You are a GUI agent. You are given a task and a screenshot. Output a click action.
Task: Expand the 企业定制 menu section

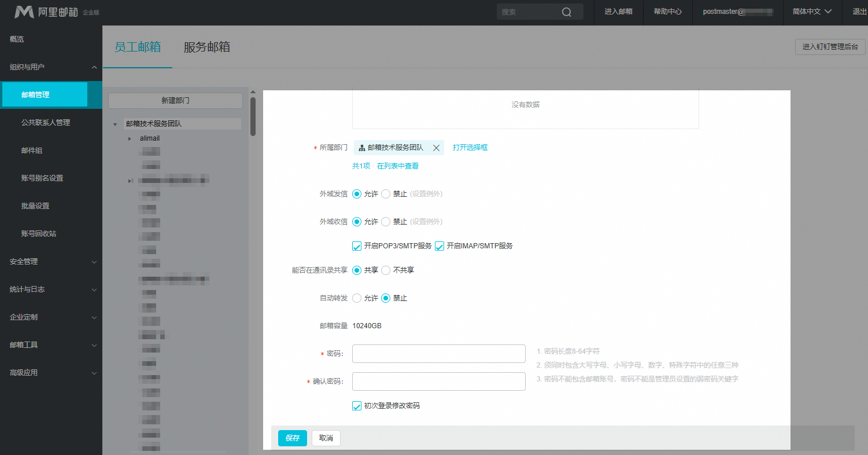tap(94, 317)
